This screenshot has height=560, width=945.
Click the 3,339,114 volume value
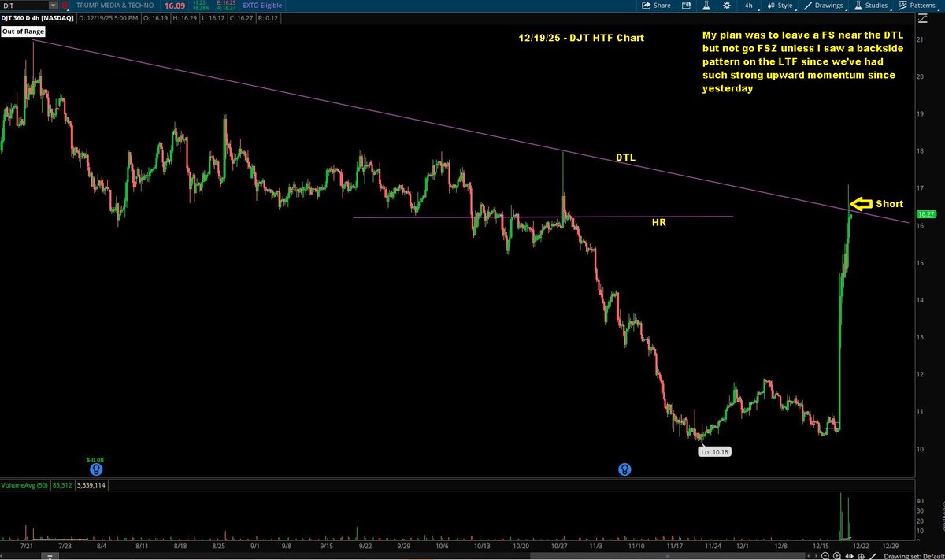pyautogui.click(x=90, y=486)
